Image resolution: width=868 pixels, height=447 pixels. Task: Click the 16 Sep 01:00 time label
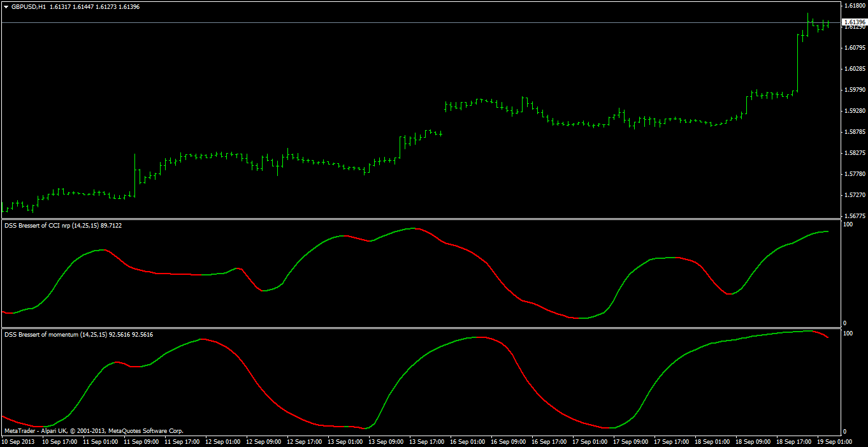(x=469, y=441)
